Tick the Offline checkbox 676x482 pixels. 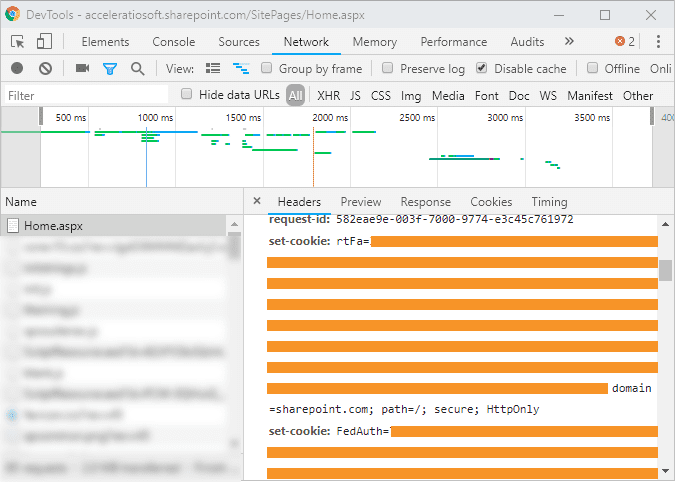point(592,68)
